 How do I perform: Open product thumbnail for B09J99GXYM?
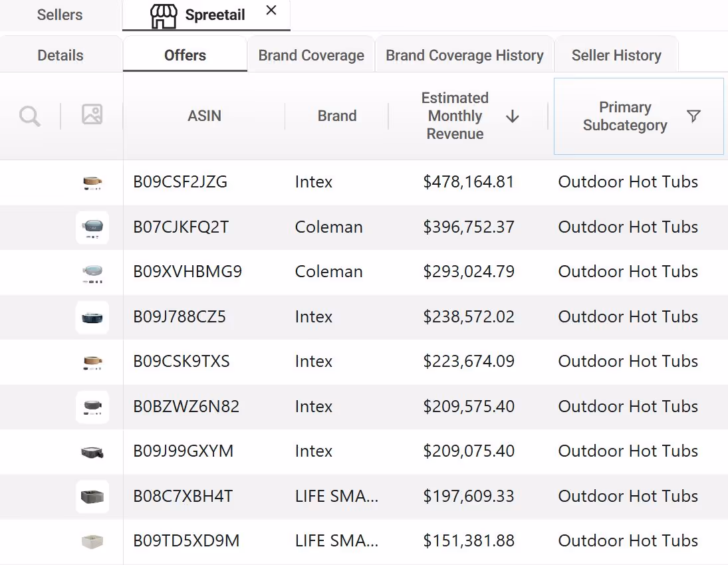pyautogui.click(x=92, y=452)
